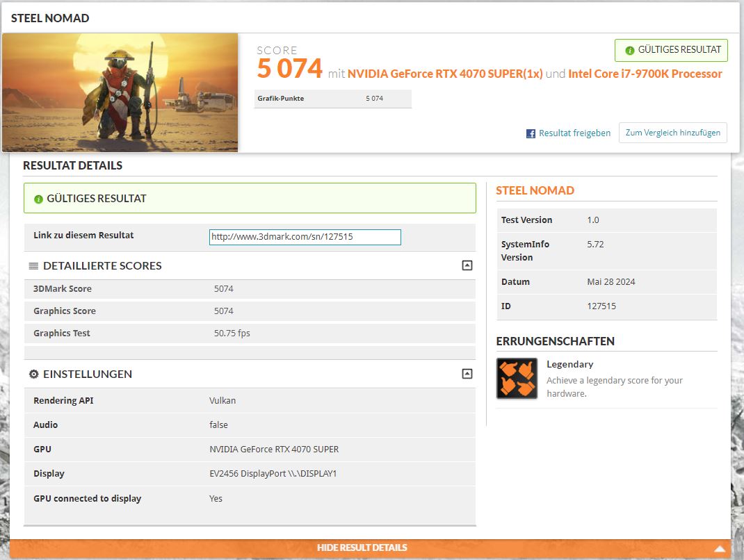Screen dimensions: 744x560
Task: Click the Facebook icon beside Resultat freigeben
Action: 531,133
